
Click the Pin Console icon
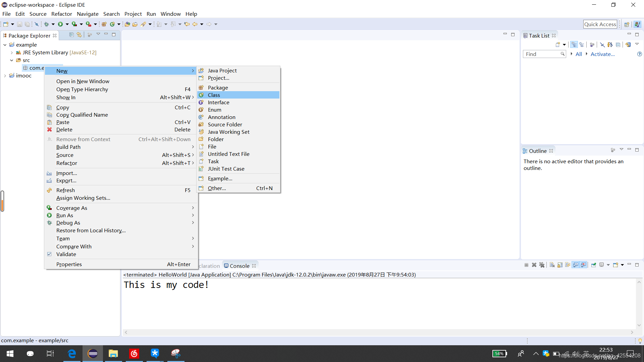point(594,265)
